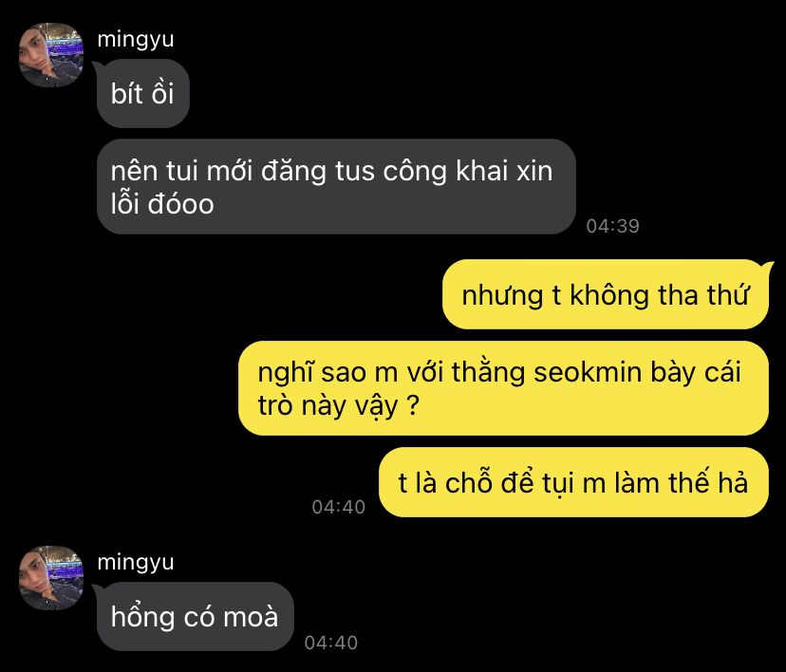Tap the 04:39 timestamp
786x672 pixels.
pos(612,226)
